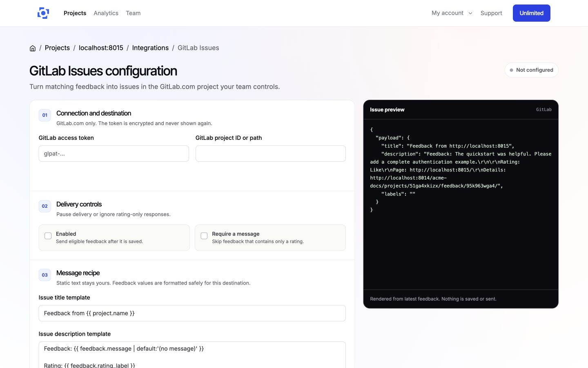Click the GitLab Issues configuration page title
Screen dimensions: 588x368
103,71
